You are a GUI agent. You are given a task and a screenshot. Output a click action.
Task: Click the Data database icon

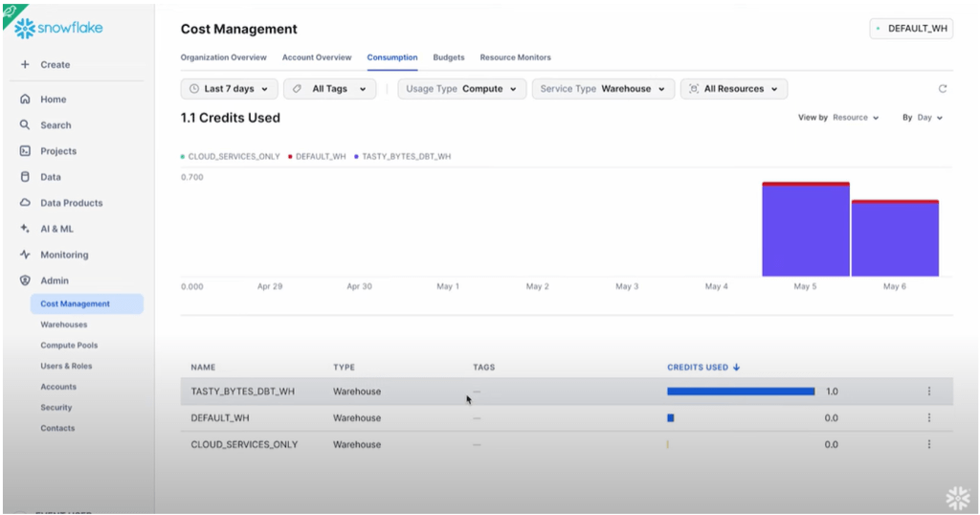click(25, 177)
